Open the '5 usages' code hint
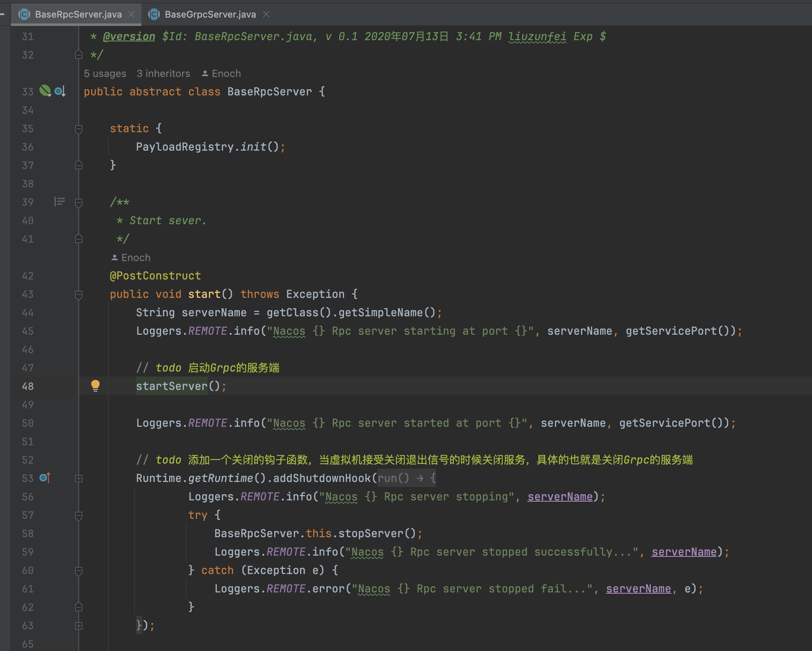Screen dimensions: 812x651 point(105,74)
